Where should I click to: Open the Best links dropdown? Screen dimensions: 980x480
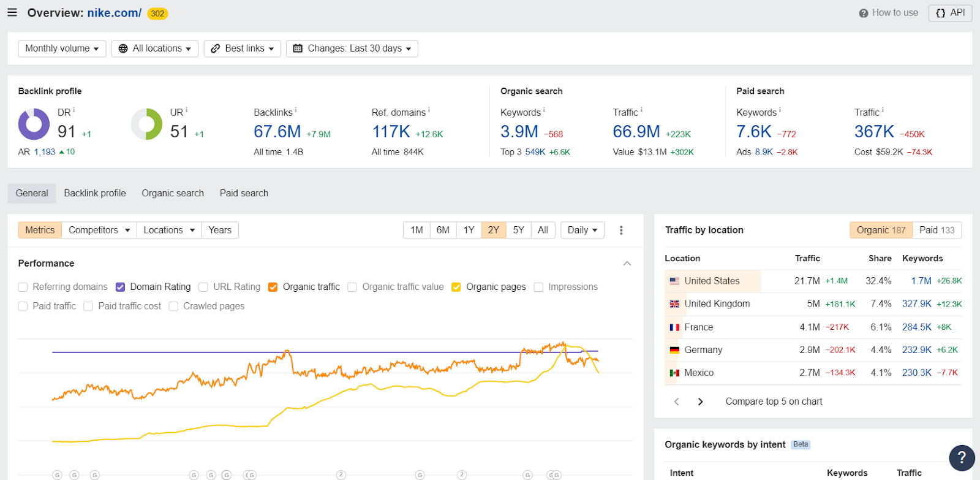243,48
